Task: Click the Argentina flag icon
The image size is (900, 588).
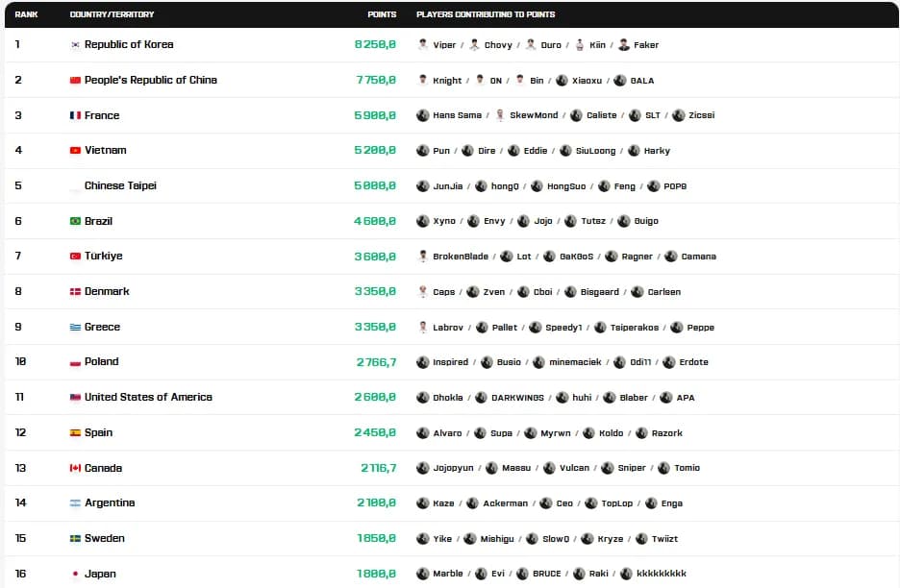Action: [x=75, y=503]
